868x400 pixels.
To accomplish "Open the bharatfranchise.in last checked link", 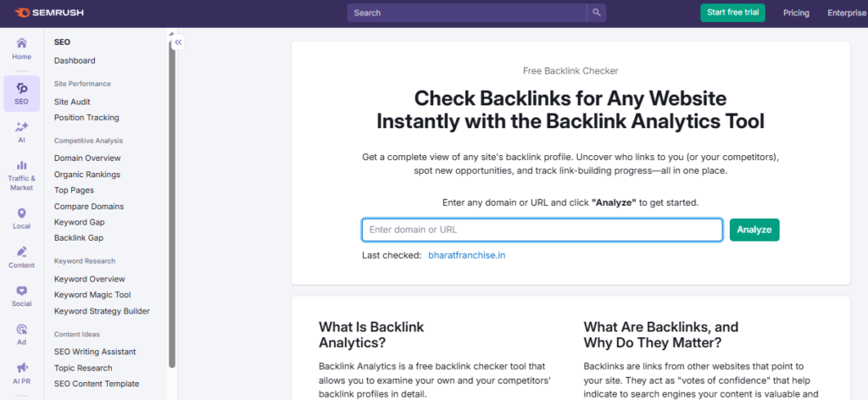I will coord(467,255).
